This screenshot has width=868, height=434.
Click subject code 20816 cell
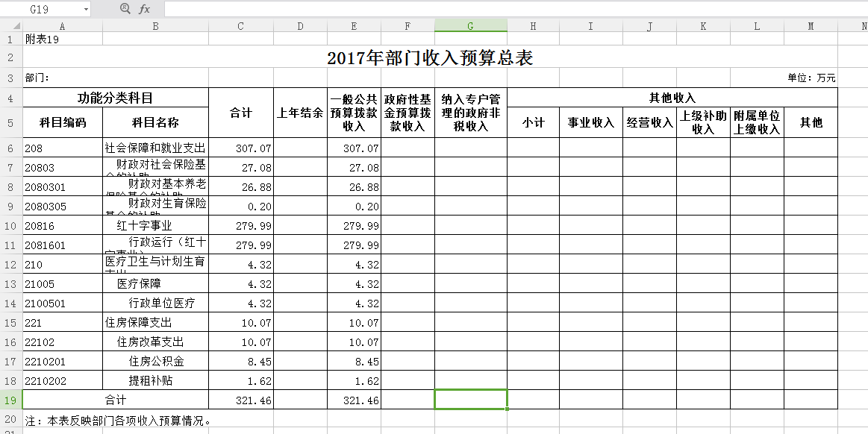(x=63, y=225)
